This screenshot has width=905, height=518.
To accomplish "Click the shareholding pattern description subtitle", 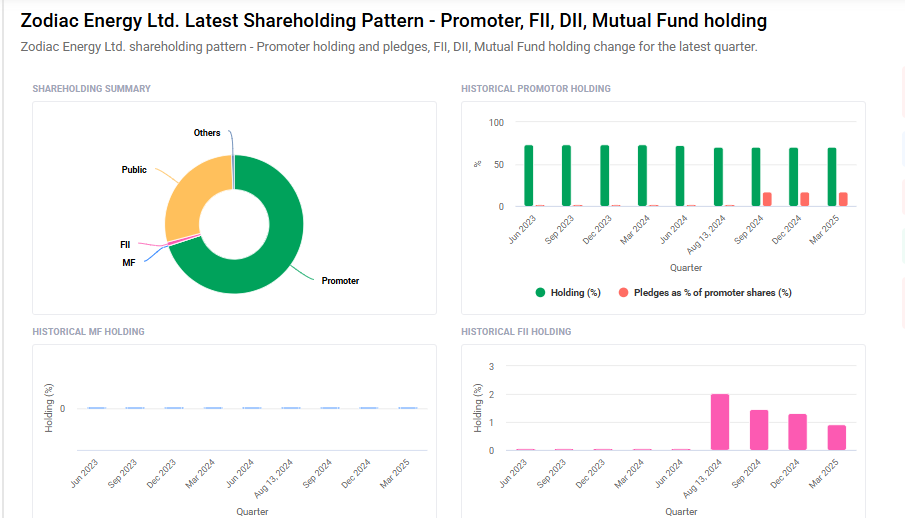I will [x=388, y=47].
